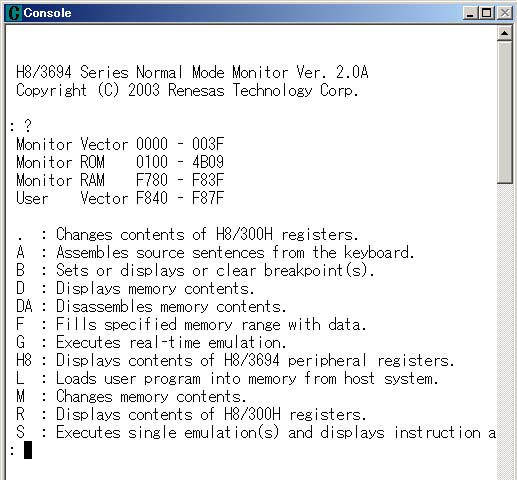Click the 'DA : Disassembles memory contents' line
The height and width of the screenshot is (480, 517).
click(x=151, y=306)
